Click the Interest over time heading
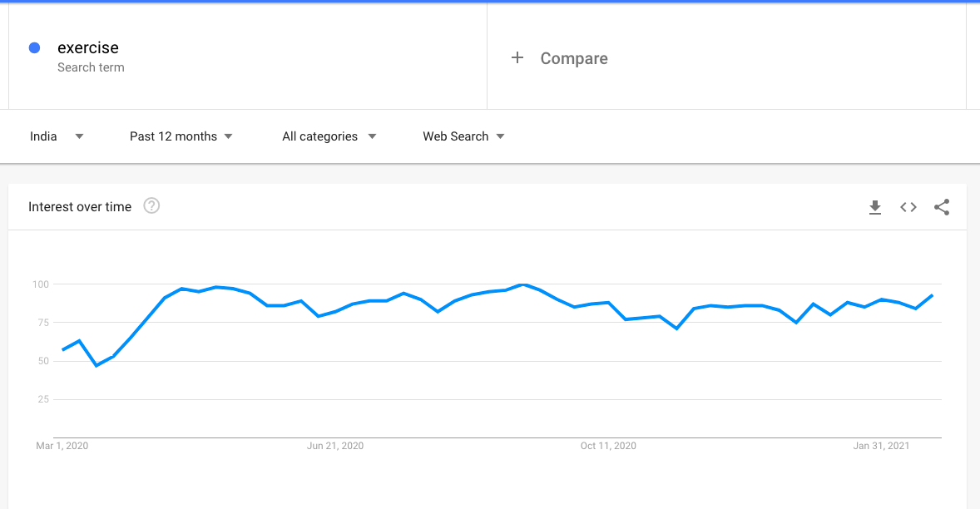Screen dimensions: 980x509 tap(80, 207)
